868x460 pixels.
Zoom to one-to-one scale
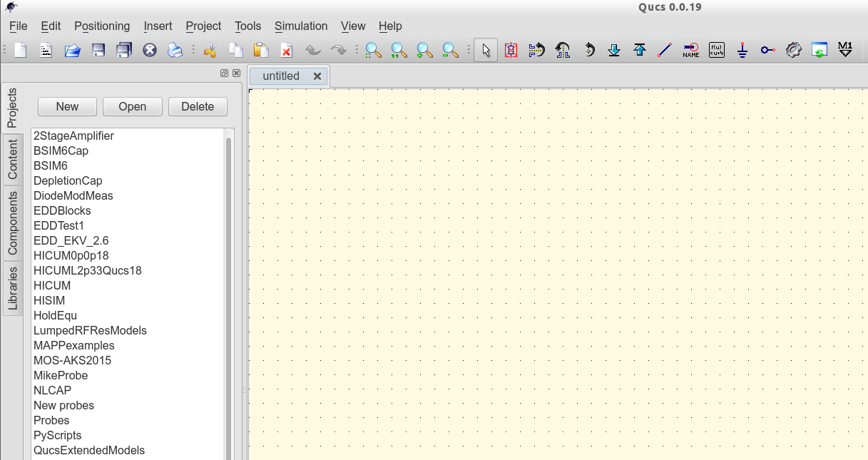399,50
